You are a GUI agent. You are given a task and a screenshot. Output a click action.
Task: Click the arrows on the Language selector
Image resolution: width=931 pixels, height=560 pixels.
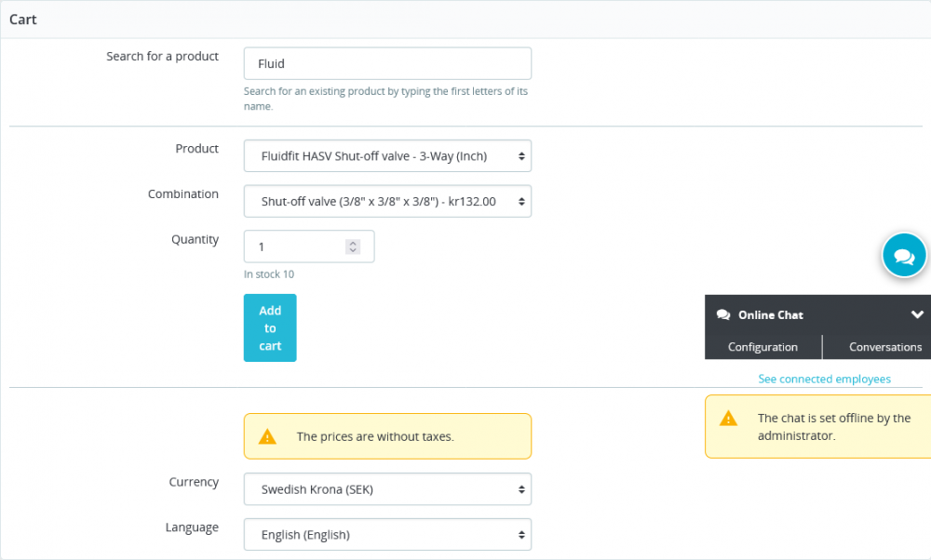tap(520, 534)
